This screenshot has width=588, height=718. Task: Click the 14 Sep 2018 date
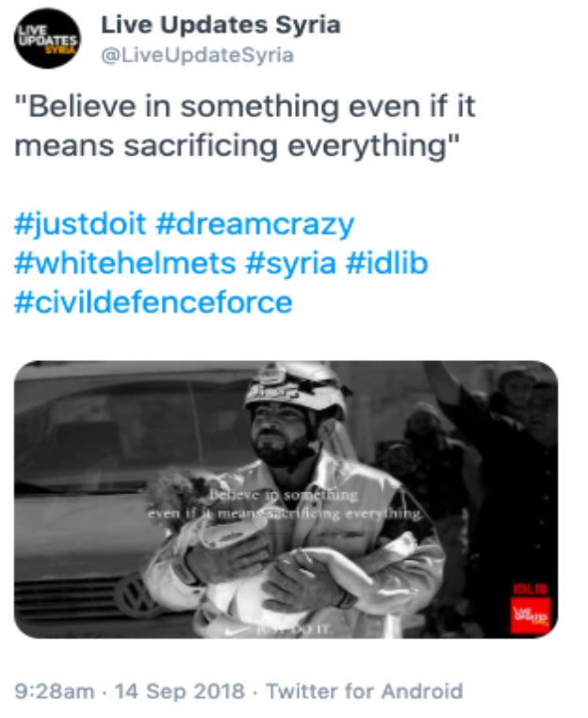pos(180,692)
